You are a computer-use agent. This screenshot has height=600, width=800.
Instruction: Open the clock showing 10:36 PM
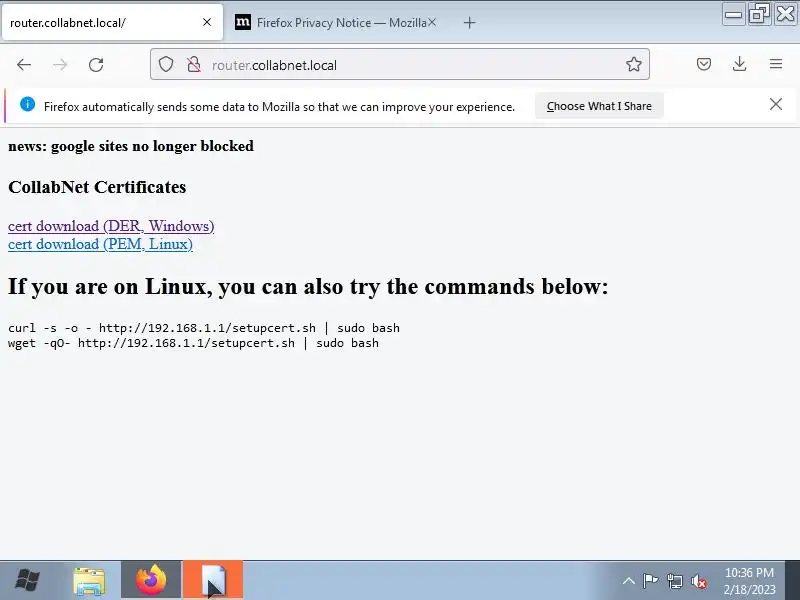[x=749, y=581]
